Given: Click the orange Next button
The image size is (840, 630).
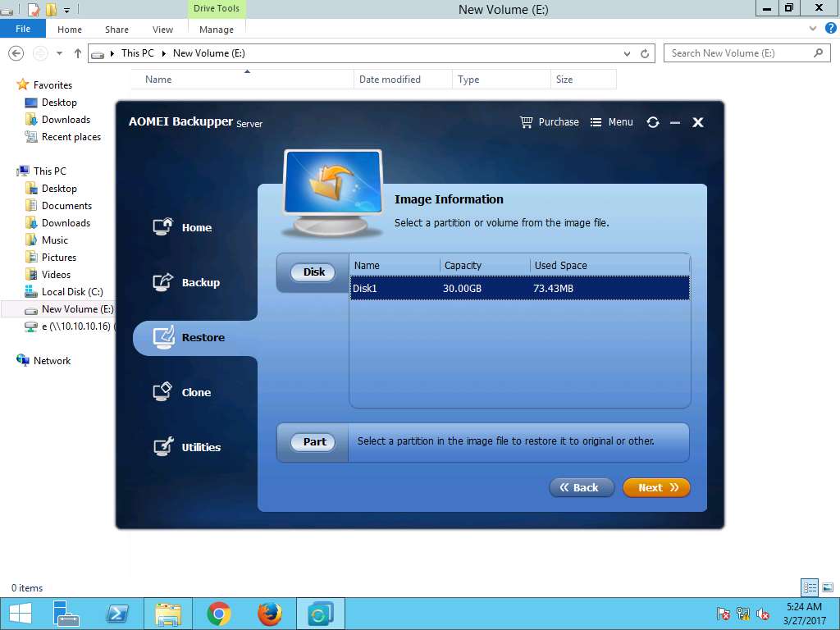Looking at the screenshot, I should [656, 487].
